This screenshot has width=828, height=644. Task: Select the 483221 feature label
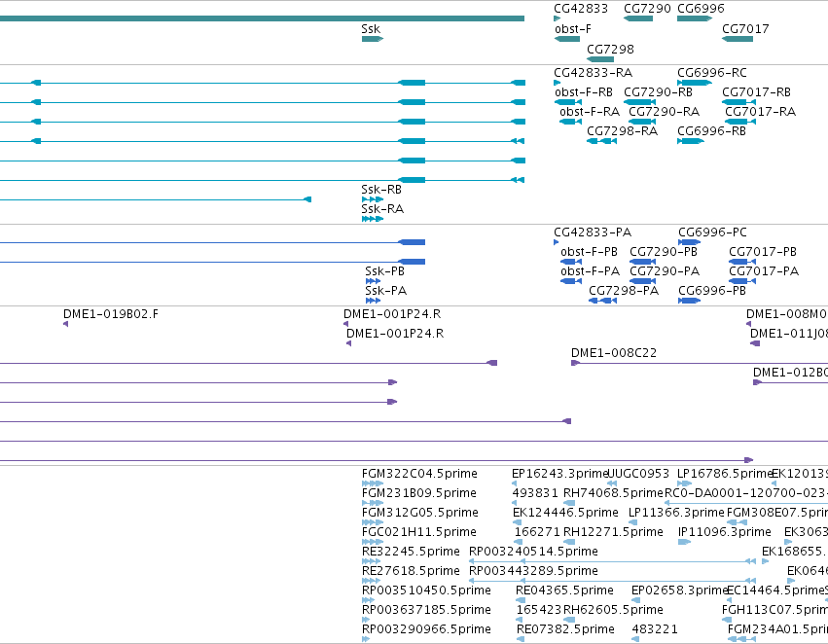point(655,629)
